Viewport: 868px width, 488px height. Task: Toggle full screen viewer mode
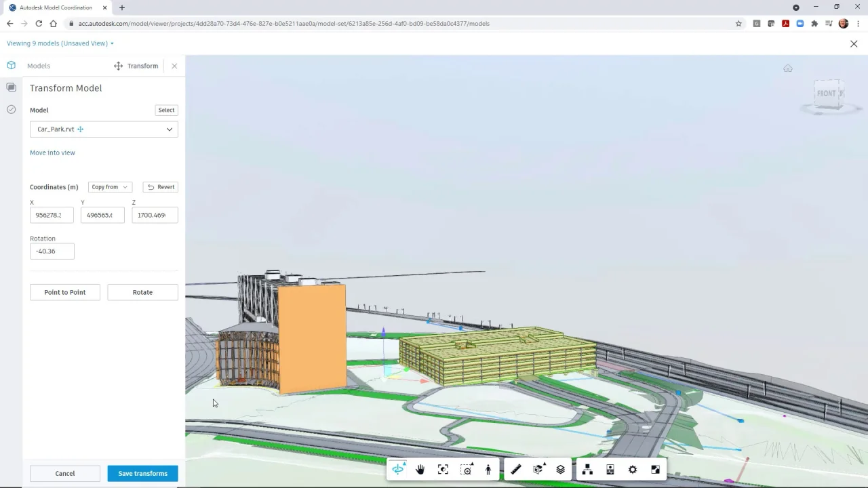point(655,470)
